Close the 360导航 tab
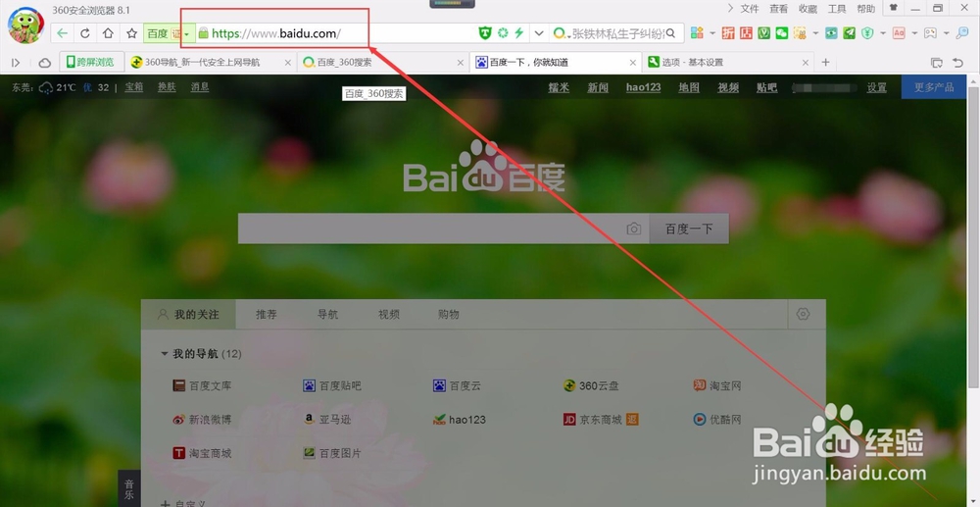The width and height of the screenshot is (980, 507). click(x=287, y=63)
